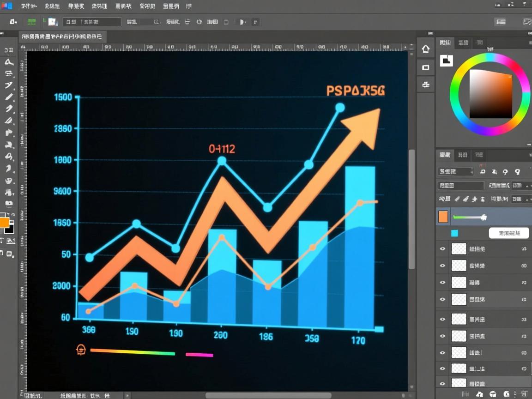Click the orange foreground color swatch in toolbar
532x399 pixels.
coord(4,223)
